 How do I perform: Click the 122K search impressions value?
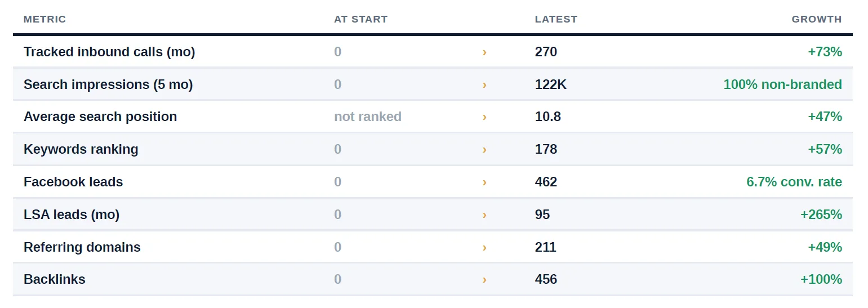coord(551,84)
